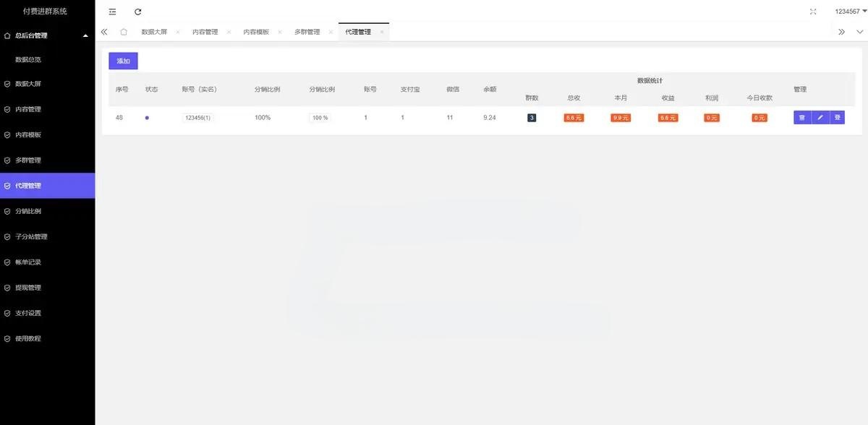Image resolution: width=868 pixels, height=425 pixels.
Task: Click the home icon in the tab bar
Action: (123, 31)
